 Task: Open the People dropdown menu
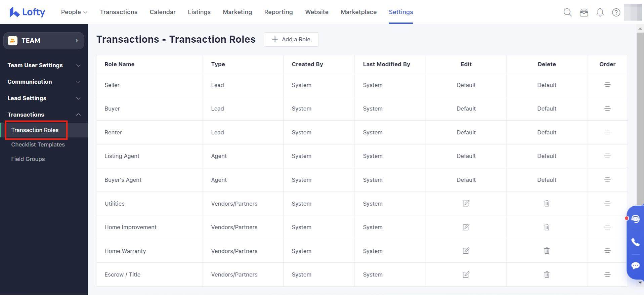coord(74,12)
